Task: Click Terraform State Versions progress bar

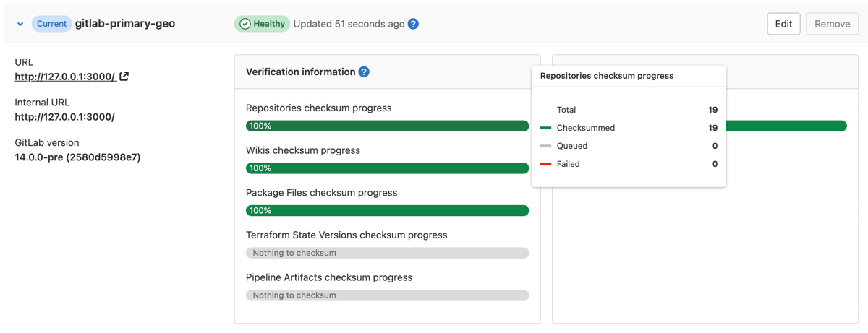Action: tap(387, 253)
